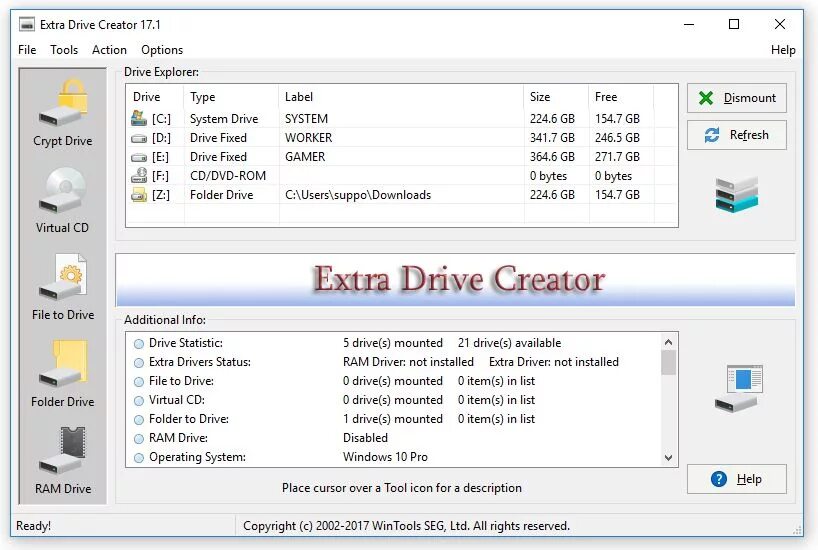Click the D: fixed drive icon
The image size is (818, 550).
[x=139, y=138]
